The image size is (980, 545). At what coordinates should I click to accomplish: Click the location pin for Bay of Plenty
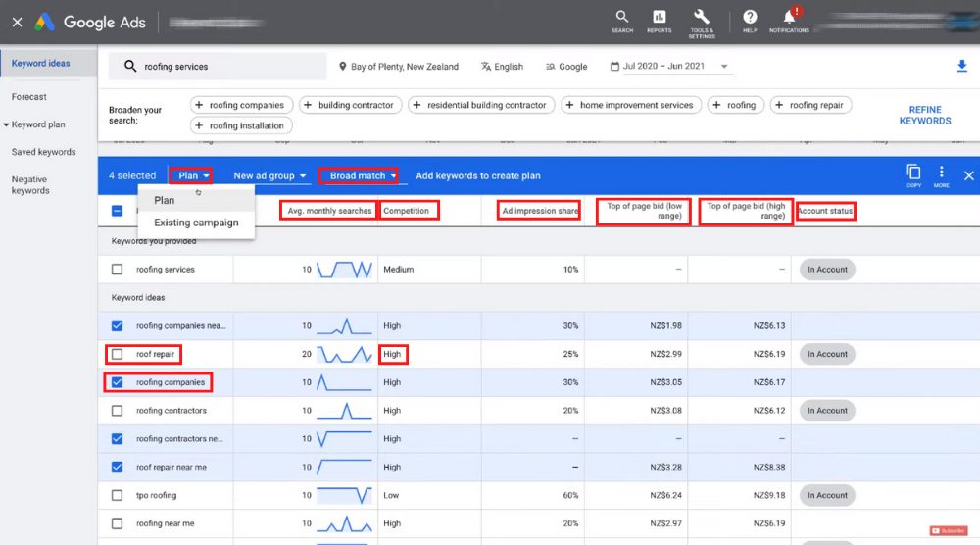[342, 67]
